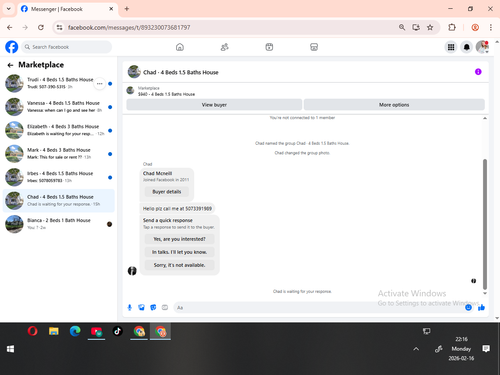View site information icon in address bar
Image resolution: width=500 pixels, height=375 pixels.
pyautogui.click(x=59, y=27)
